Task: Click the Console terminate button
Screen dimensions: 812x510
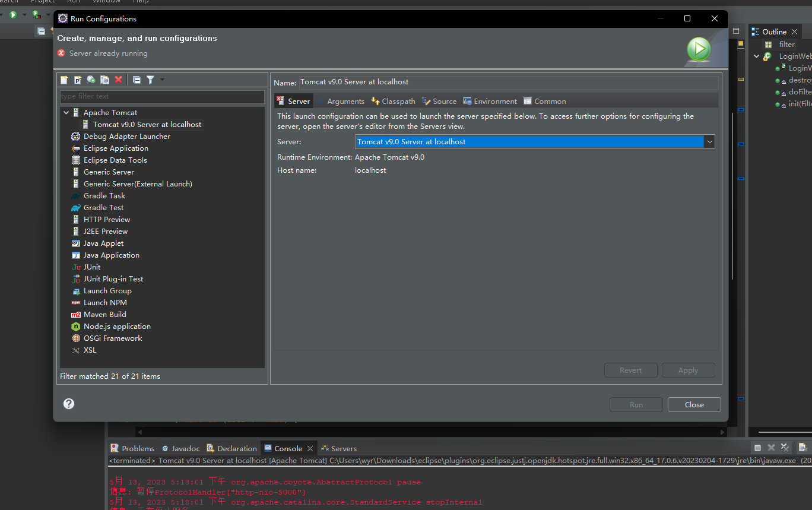Action: pyautogui.click(x=757, y=448)
